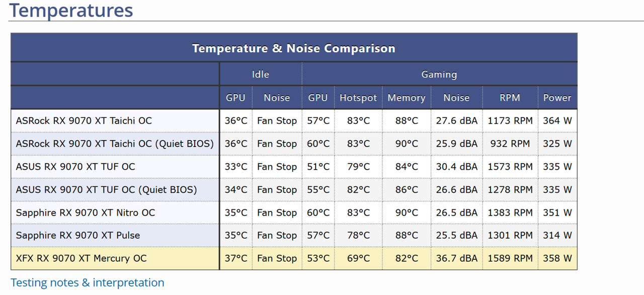Viewport: 644px width, 295px height.
Task: Click the 69°C hotspot value in XFX row
Action: (358, 258)
